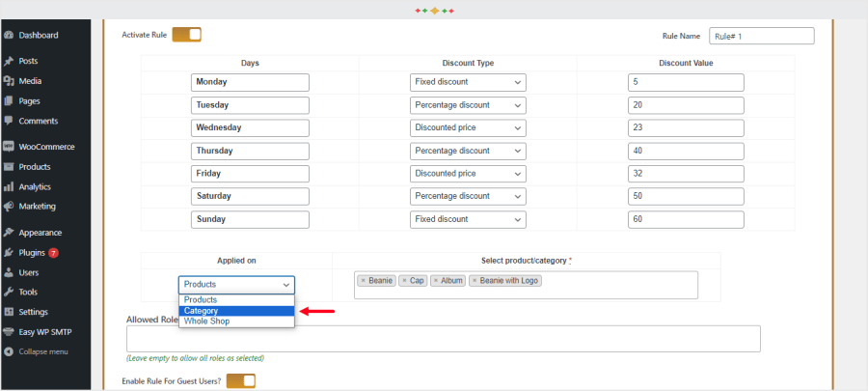868x391 pixels.
Task: Click the Wednesday day name field
Action: [x=250, y=128]
